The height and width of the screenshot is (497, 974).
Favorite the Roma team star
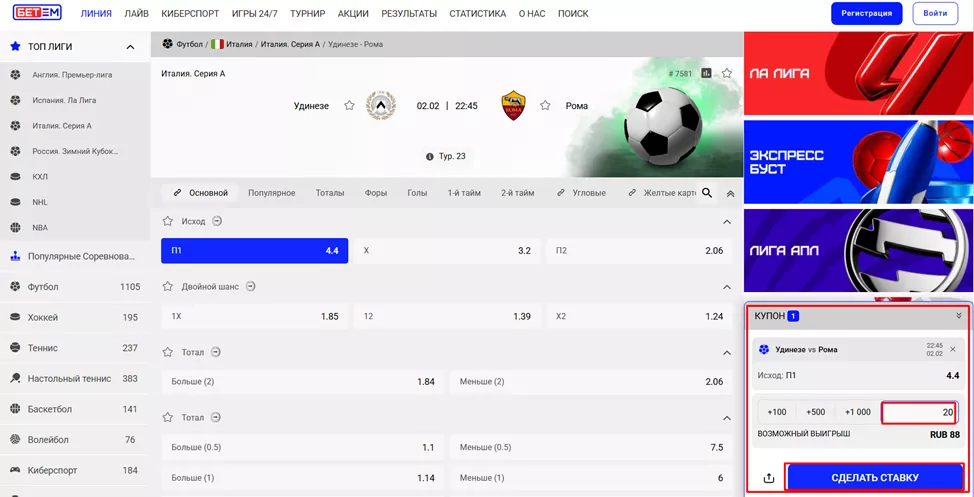pyautogui.click(x=545, y=106)
